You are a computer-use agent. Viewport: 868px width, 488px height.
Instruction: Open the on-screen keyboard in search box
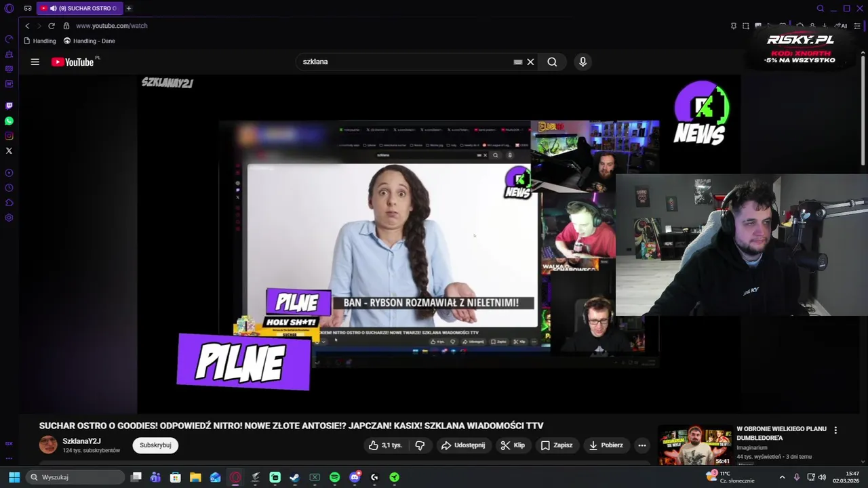click(x=518, y=62)
